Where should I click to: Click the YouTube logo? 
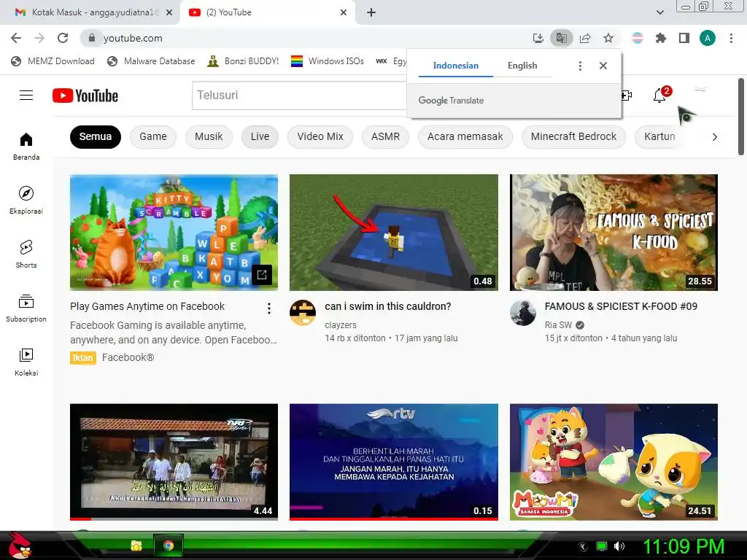85,96
